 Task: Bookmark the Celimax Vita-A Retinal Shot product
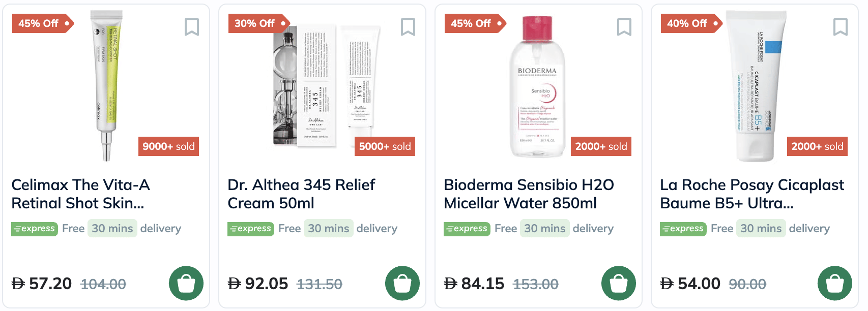(x=191, y=27)
